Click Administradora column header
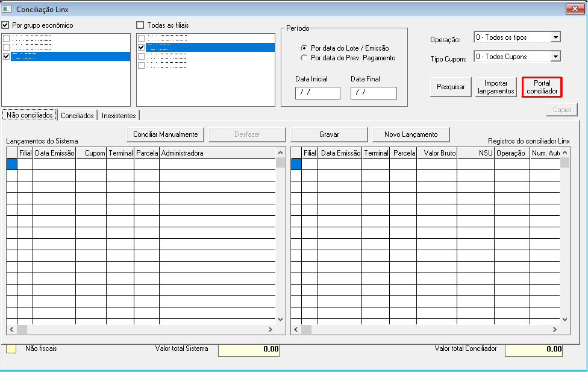Image resolution: width=588 pixels, height=372 pixels. click(x=217, y=153)
